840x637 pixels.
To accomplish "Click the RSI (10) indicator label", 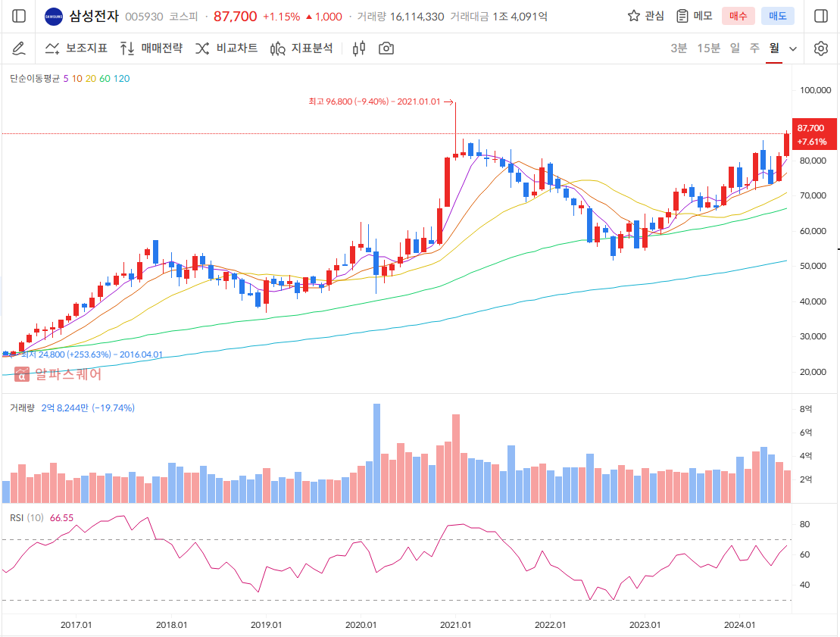I will [x=27, y=518].
